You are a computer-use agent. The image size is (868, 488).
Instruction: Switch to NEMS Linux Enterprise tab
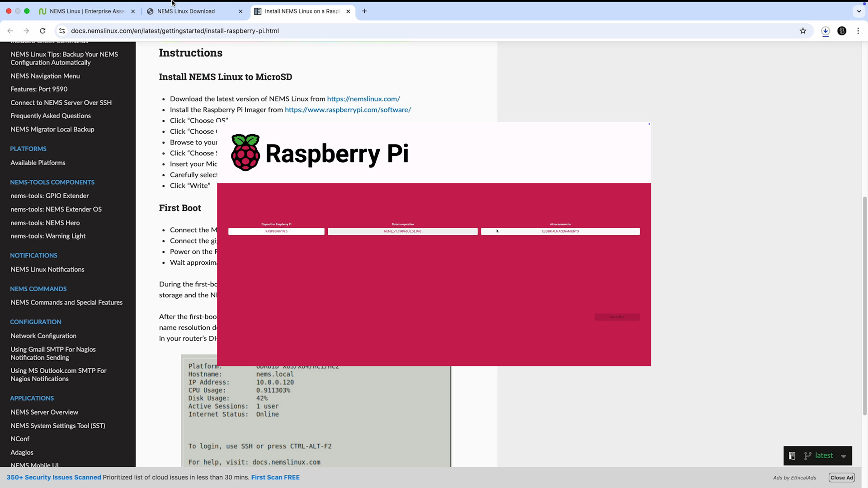(87, 11)
